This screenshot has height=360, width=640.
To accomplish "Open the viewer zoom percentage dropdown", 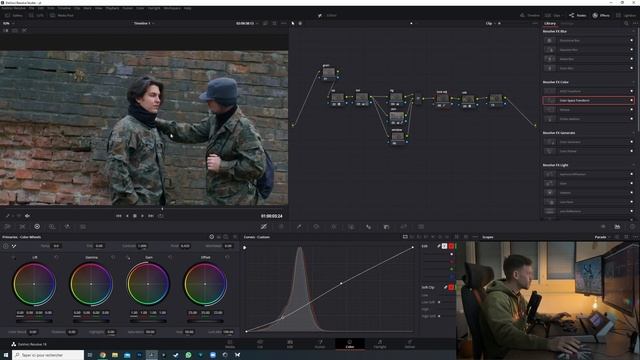I will (8, 23).
